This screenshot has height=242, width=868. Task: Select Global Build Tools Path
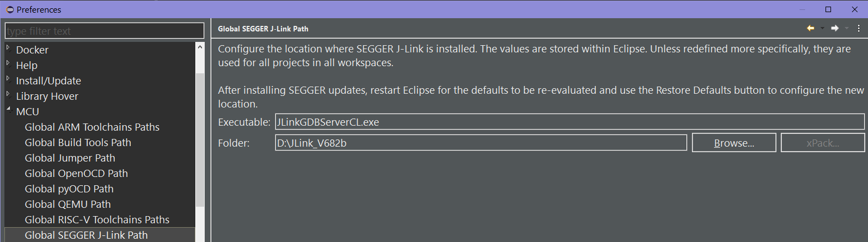coord(78,142)
